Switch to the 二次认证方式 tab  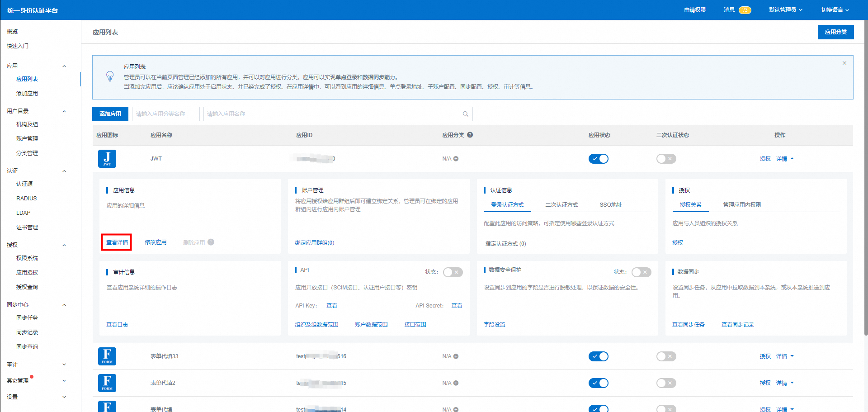561,205
